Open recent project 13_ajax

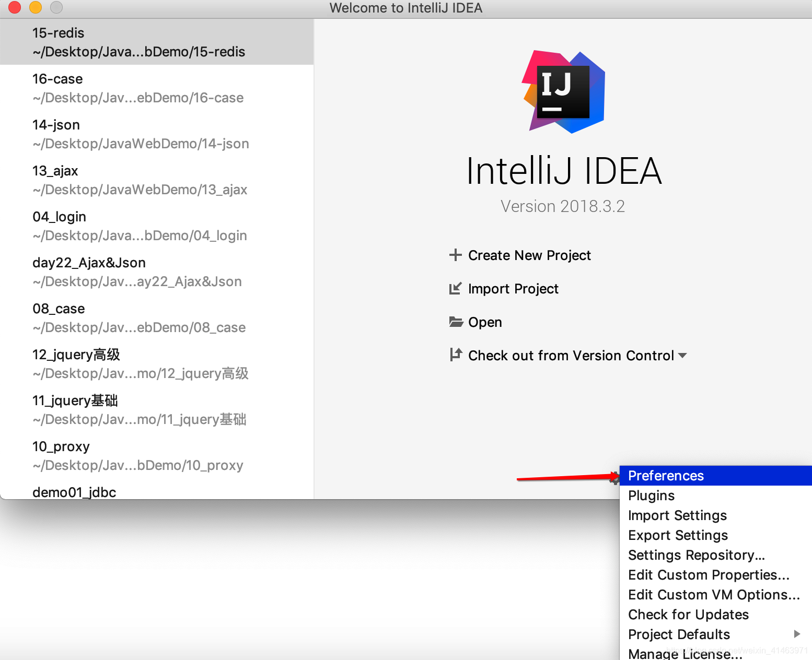157,180
